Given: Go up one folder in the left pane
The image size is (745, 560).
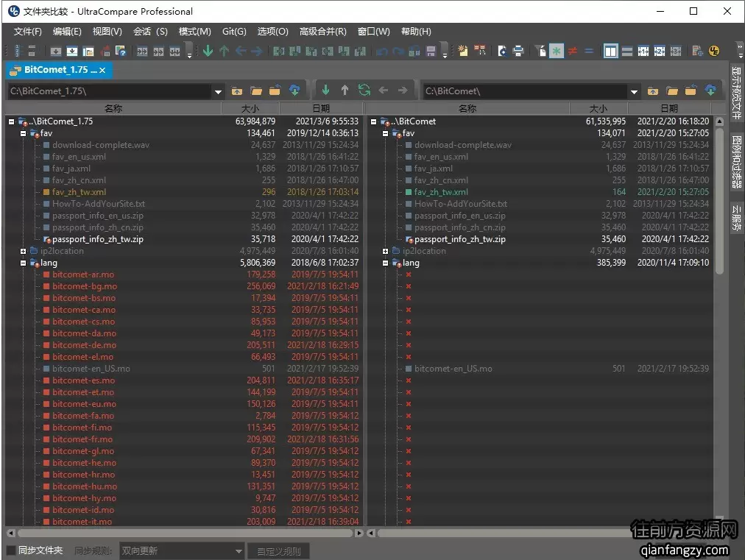Looking at the screenshot, I should [x=236, y=91].
